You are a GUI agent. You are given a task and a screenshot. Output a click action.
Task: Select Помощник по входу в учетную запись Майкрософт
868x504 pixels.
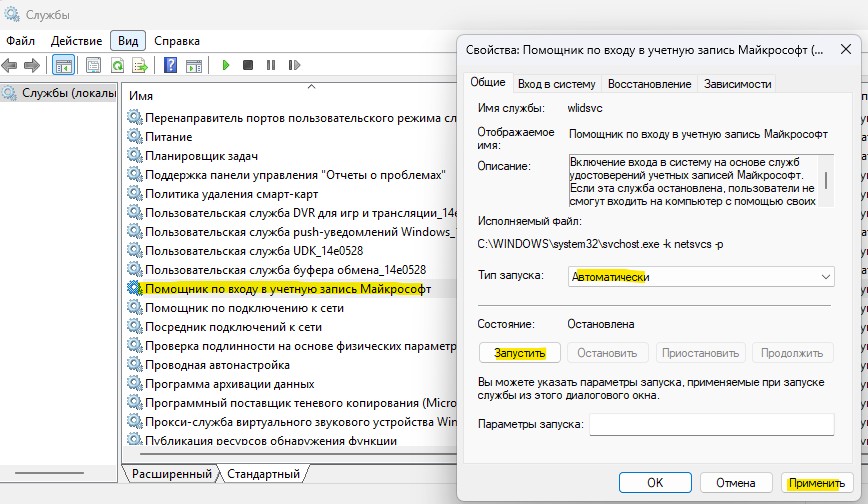tap(291, 289)
